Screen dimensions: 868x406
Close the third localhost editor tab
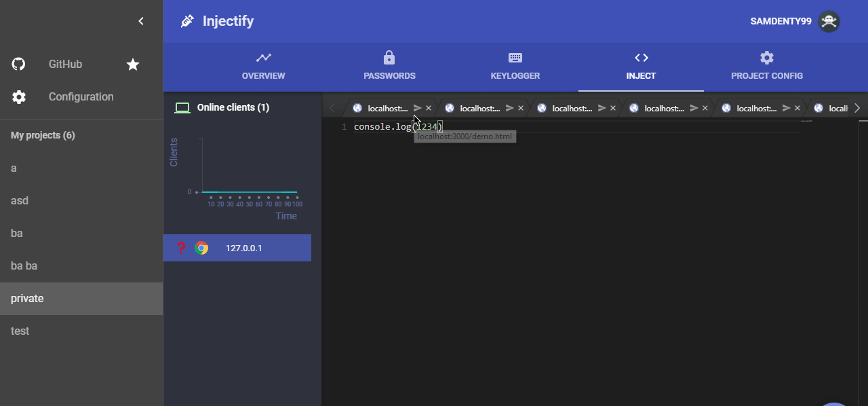(613, 108)
